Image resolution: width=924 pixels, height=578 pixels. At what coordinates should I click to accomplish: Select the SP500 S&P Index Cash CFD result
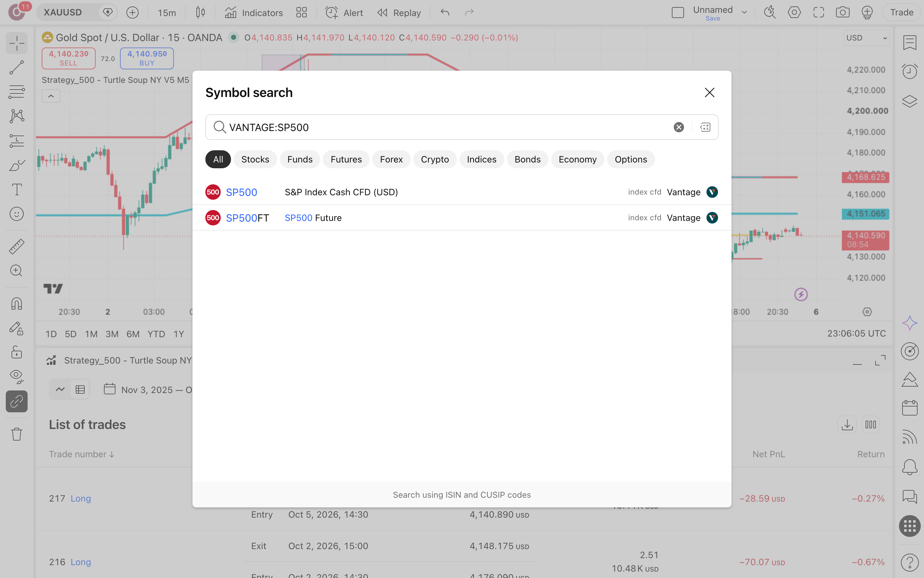(462, 192)
